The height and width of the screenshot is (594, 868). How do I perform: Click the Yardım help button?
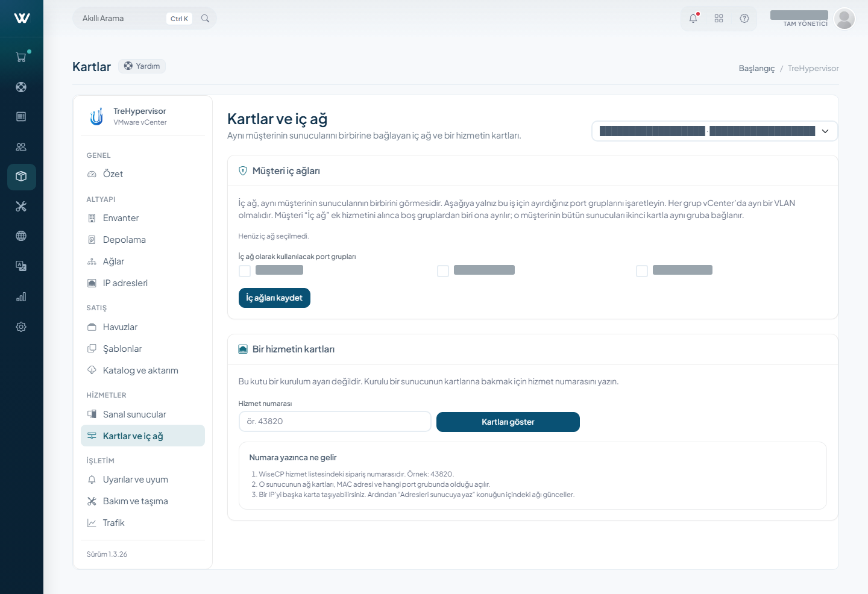click(x=142, y=66)
